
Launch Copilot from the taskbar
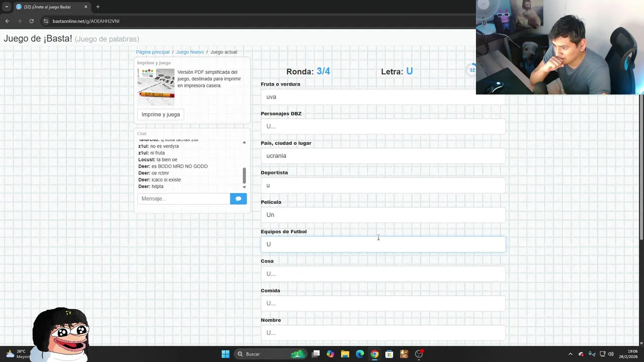[x=330, y=354]
